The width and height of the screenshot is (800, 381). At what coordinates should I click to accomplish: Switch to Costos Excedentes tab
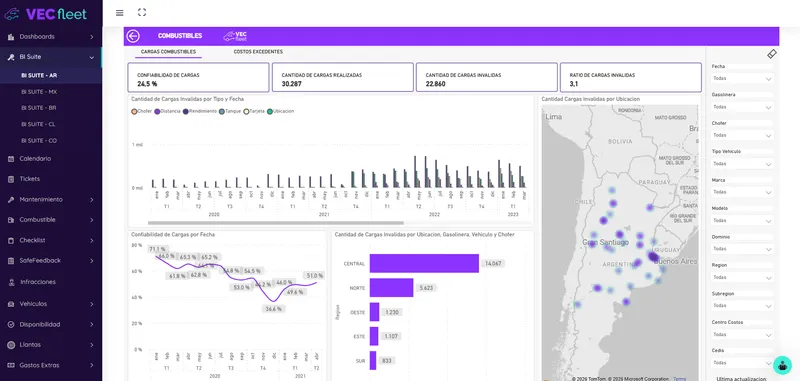[258, 52]
